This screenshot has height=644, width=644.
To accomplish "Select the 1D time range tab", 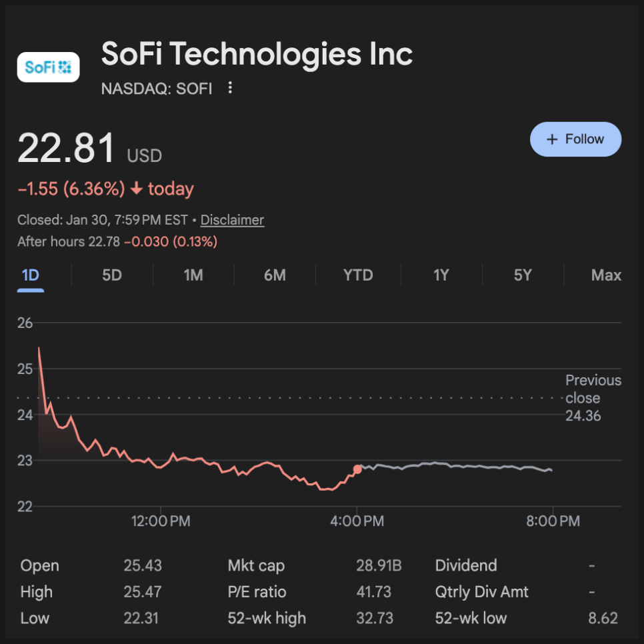I will point(30,275).
